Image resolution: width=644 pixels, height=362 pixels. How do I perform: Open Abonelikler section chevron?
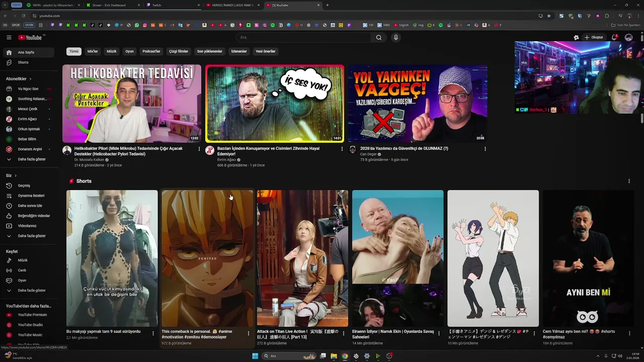(x=30, y=79)
